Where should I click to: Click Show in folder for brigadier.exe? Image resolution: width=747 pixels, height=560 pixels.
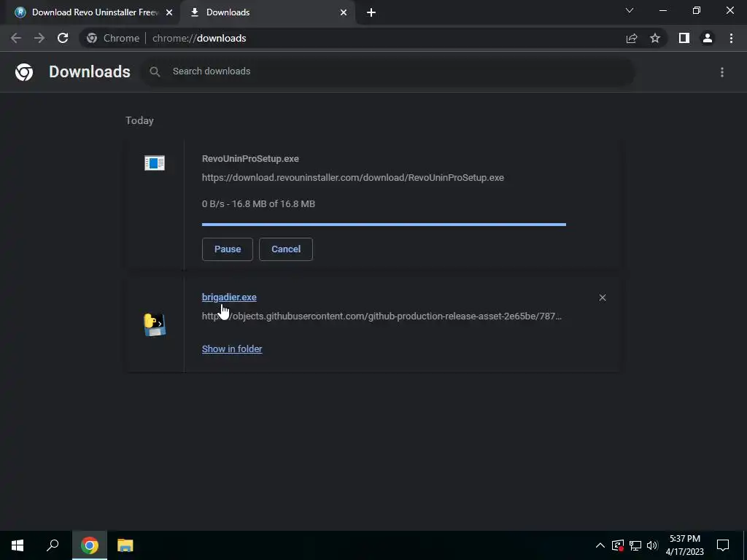coord(232,349)
